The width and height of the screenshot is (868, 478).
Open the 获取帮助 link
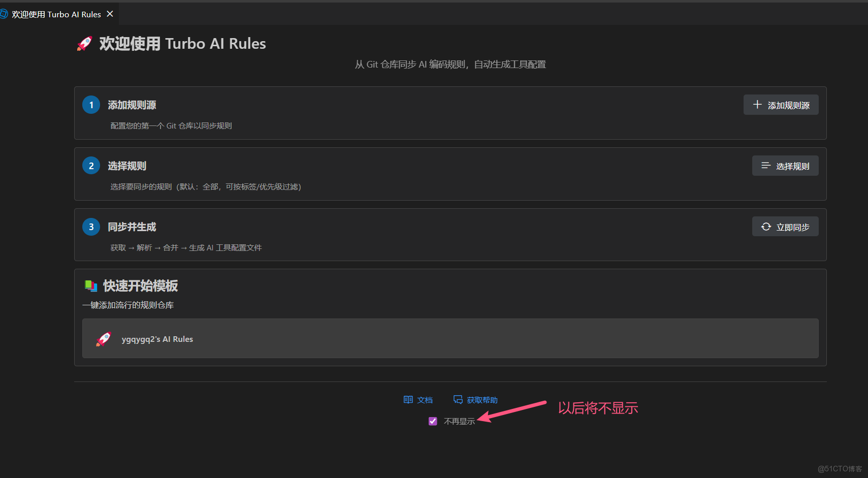coord(475,400)
